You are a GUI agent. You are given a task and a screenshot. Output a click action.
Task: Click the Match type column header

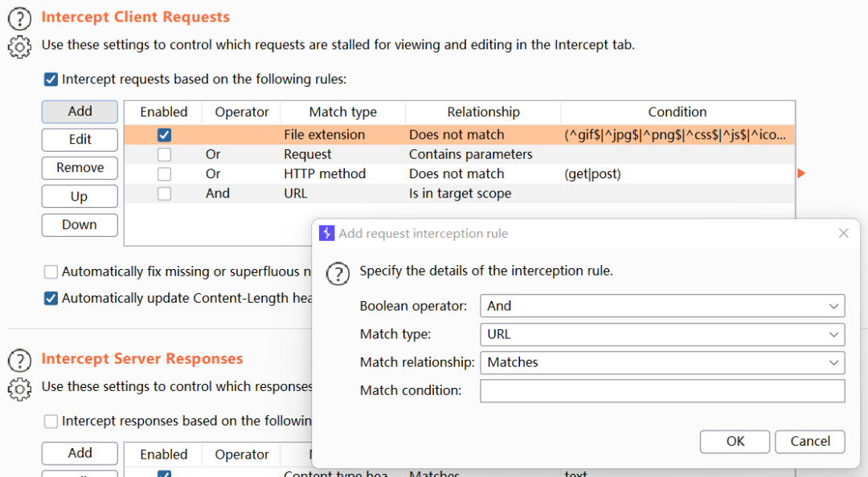pyautogui.click(x=342, y=112)
